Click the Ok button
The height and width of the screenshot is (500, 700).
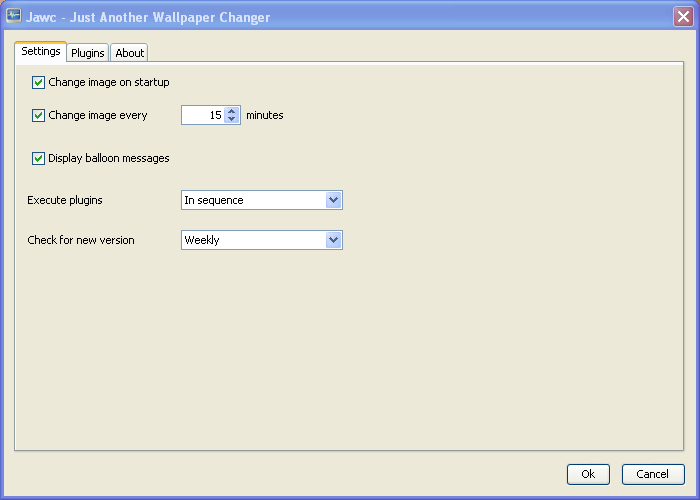[588, 474]
